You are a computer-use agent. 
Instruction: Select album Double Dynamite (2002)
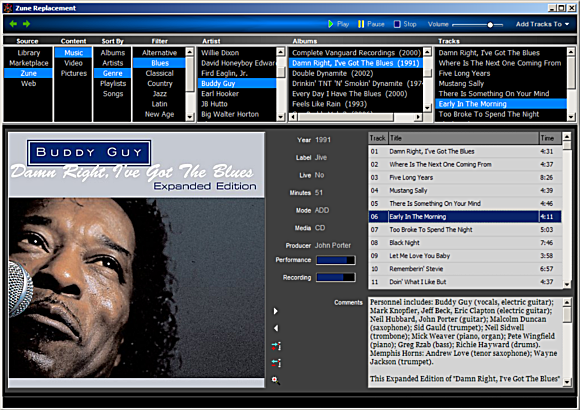click(356, 73)
